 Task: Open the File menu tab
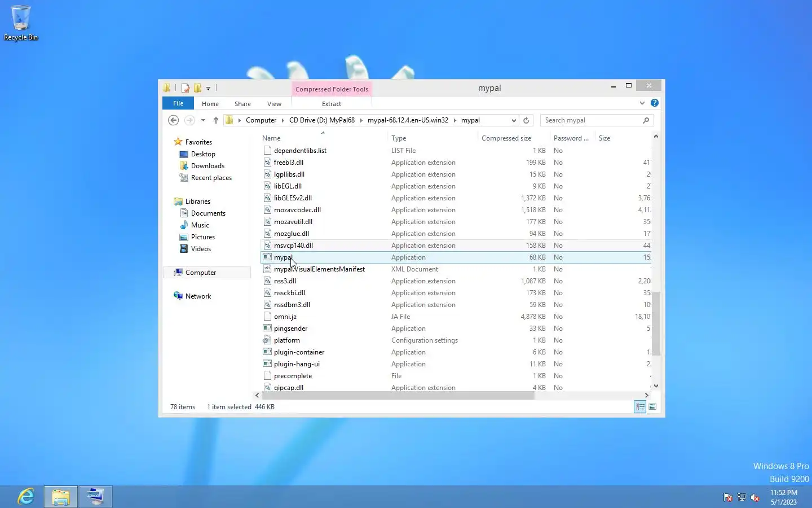click(178, 103)
